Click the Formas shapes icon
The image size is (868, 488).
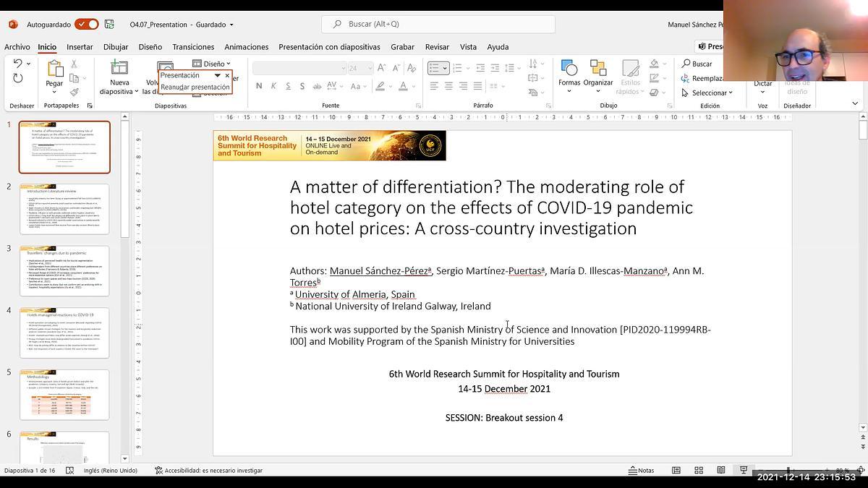[569, 68]
